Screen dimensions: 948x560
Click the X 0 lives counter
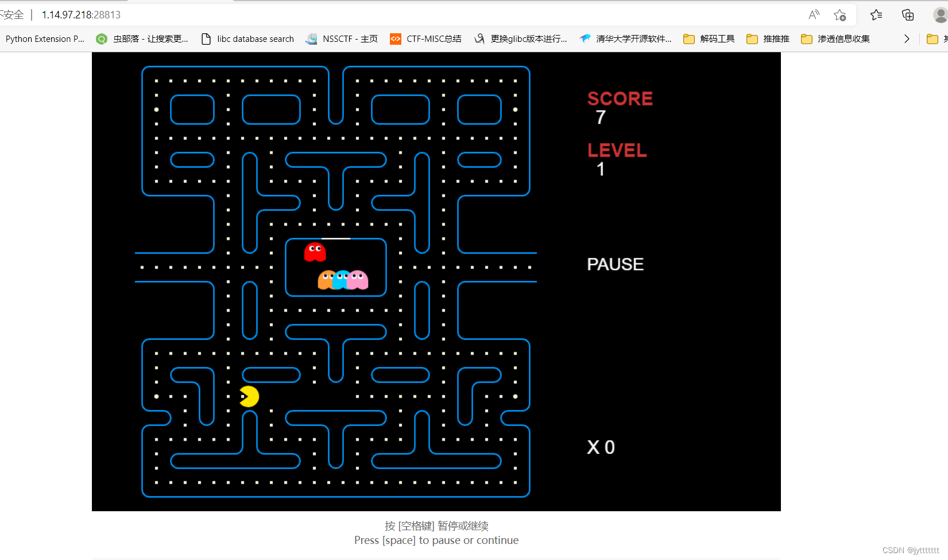click(601, 448)
